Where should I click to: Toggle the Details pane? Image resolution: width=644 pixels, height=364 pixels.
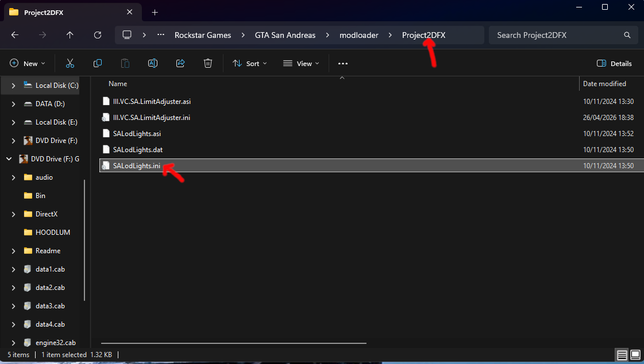click(614, 63)
